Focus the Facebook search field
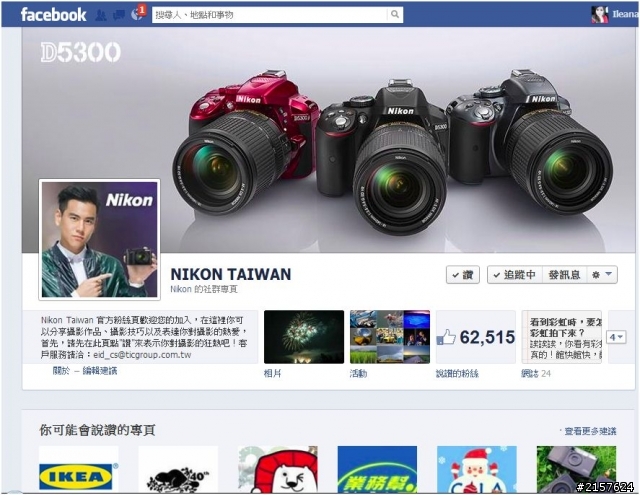Screen dimensions: 640x495 (269, 15)
